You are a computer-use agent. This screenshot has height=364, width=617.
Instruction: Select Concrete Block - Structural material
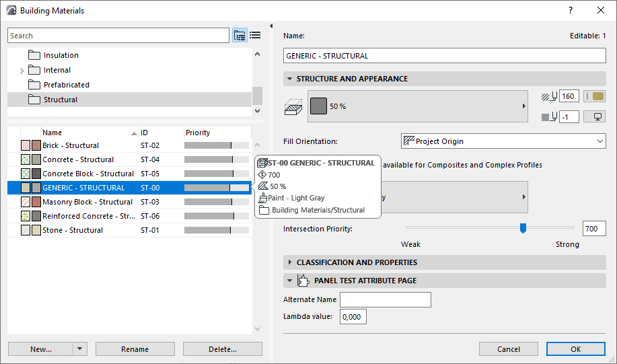(87, 174)
